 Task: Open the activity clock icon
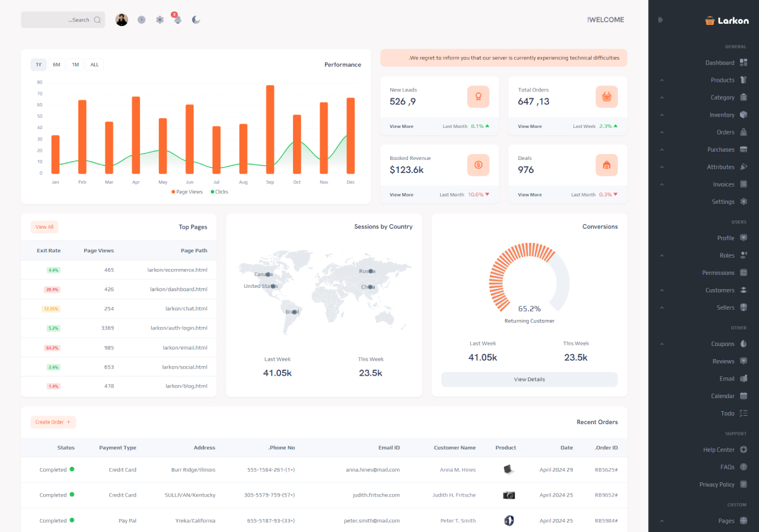pyautogui.click(x=141, y=20)
